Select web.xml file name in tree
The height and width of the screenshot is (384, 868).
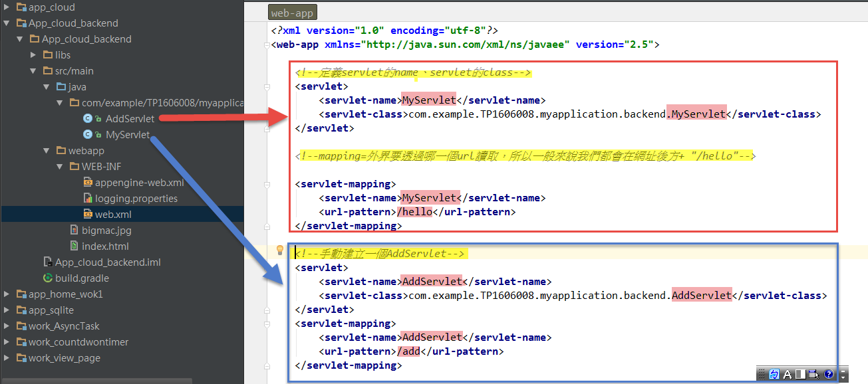(x=114, y=215)
